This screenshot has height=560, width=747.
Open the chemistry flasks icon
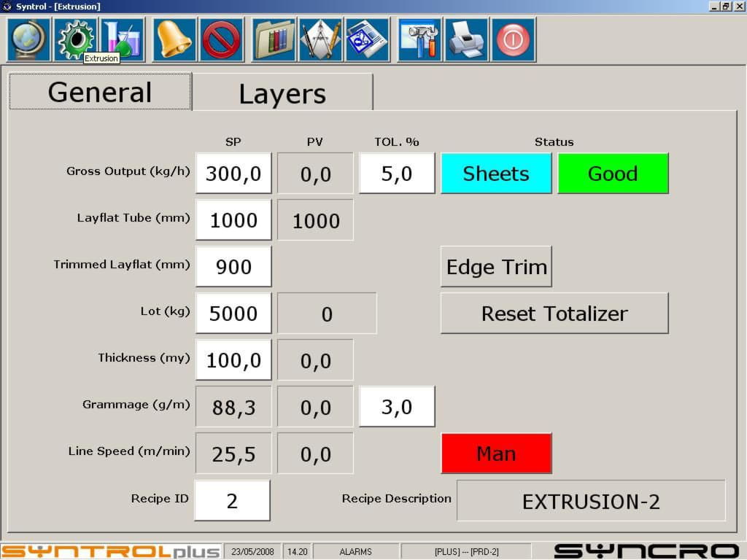(x=122, y=38)
